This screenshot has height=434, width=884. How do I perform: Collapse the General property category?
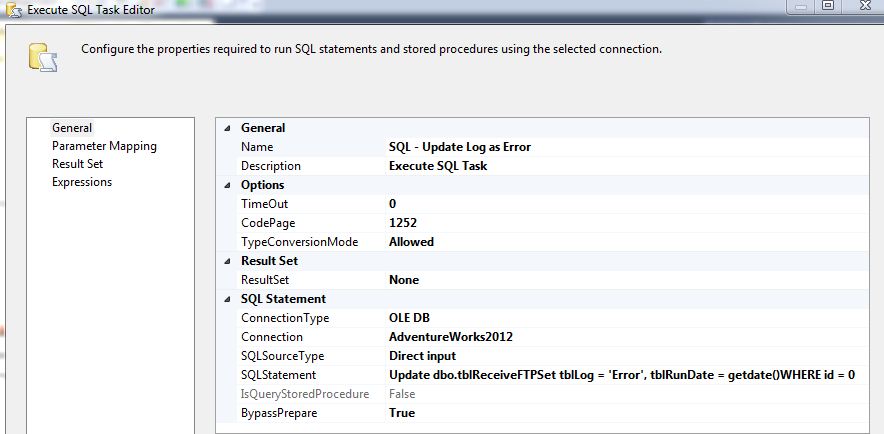(x=227, y=128)
